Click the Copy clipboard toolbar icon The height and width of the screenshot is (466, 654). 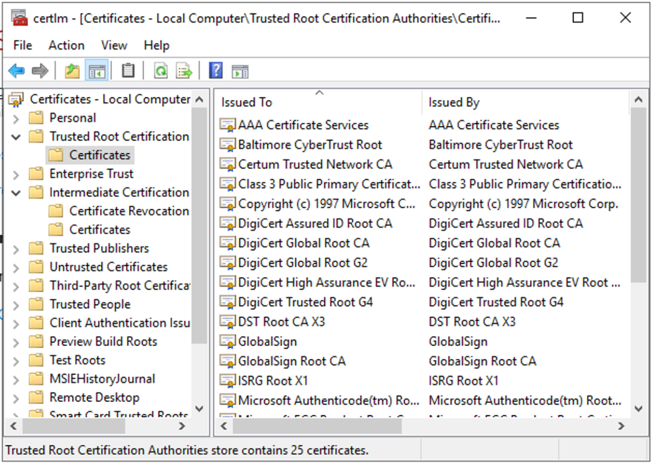click(128, 71)
